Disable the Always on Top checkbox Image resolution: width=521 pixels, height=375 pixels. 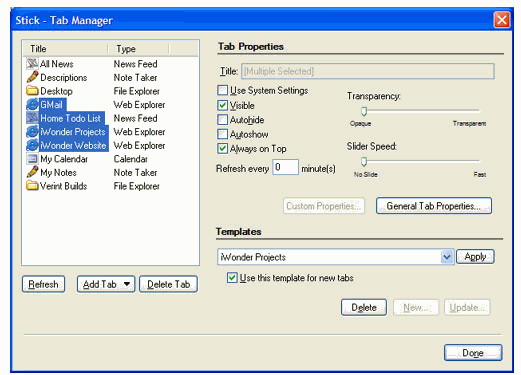pos(222,148)
